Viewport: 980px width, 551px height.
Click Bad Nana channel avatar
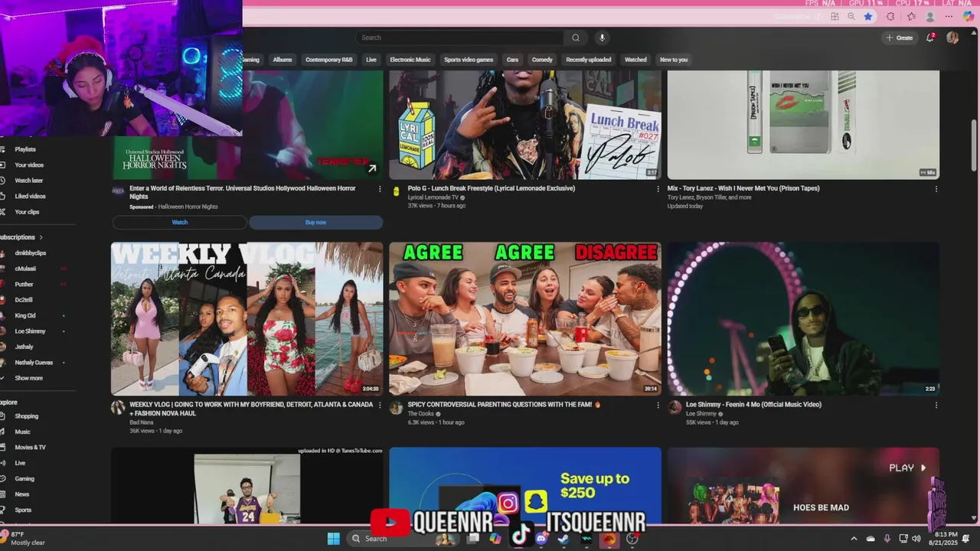(x=118, y=408)
